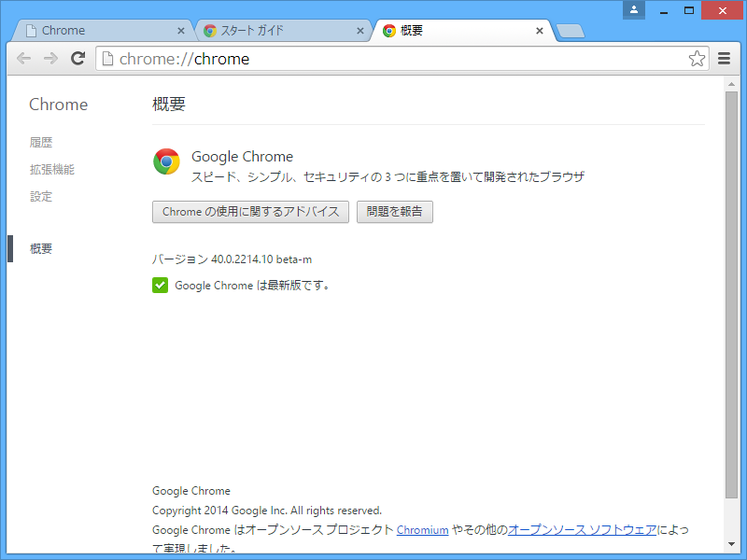Click the back navigation arrow
This screenshot has width=747, height=560.
(x=23, y=58)
